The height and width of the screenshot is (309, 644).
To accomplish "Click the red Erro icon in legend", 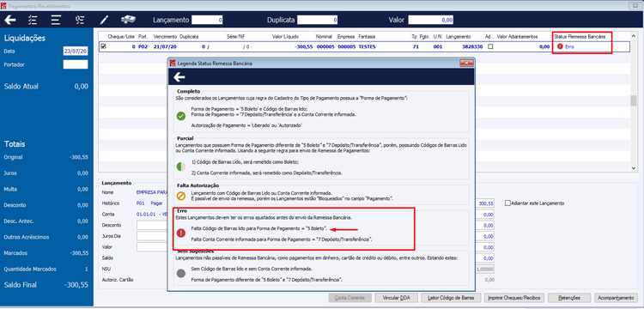I will point(181,233).
